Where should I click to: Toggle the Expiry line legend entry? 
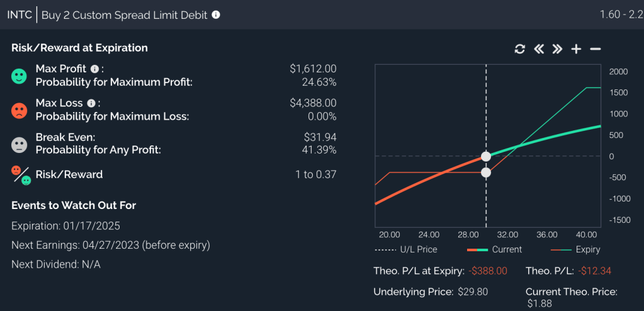tap(575, 249)
